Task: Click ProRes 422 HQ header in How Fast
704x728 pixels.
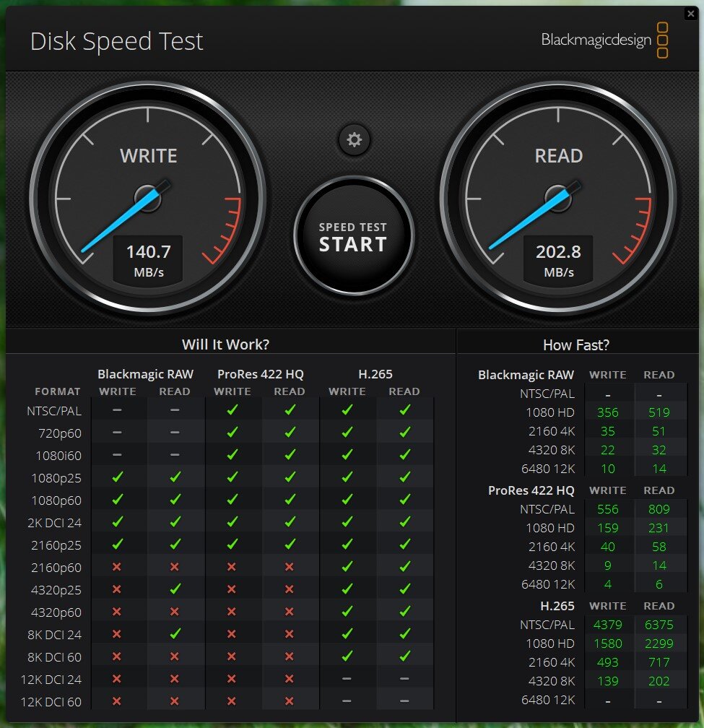Action: coord(531,490)
